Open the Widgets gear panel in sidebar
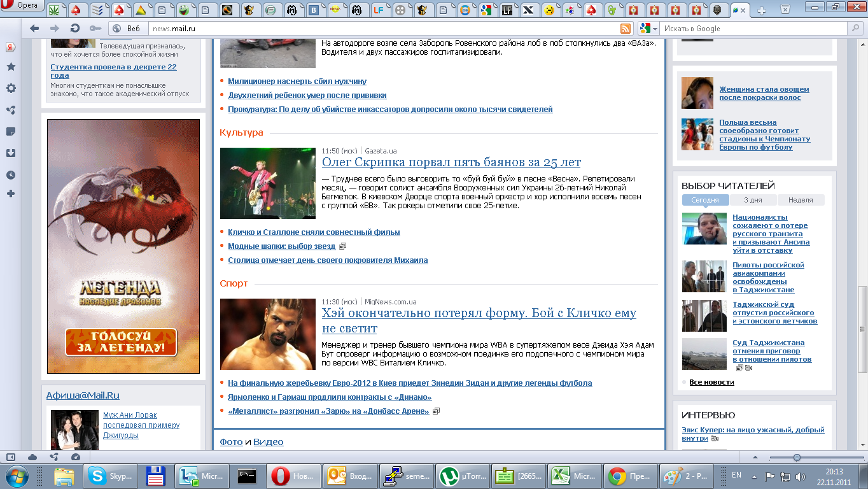868x489 pixels. (x=11, y=88)
